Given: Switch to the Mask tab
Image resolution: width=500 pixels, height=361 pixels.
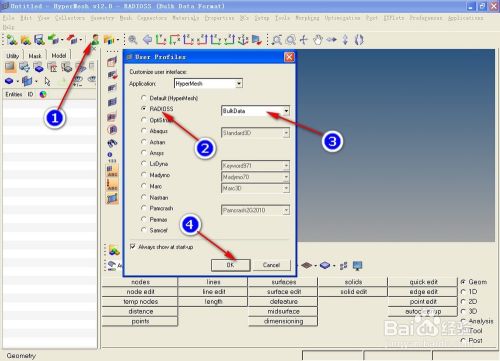Looking at the screenshot, I should (x=35, y=56).
